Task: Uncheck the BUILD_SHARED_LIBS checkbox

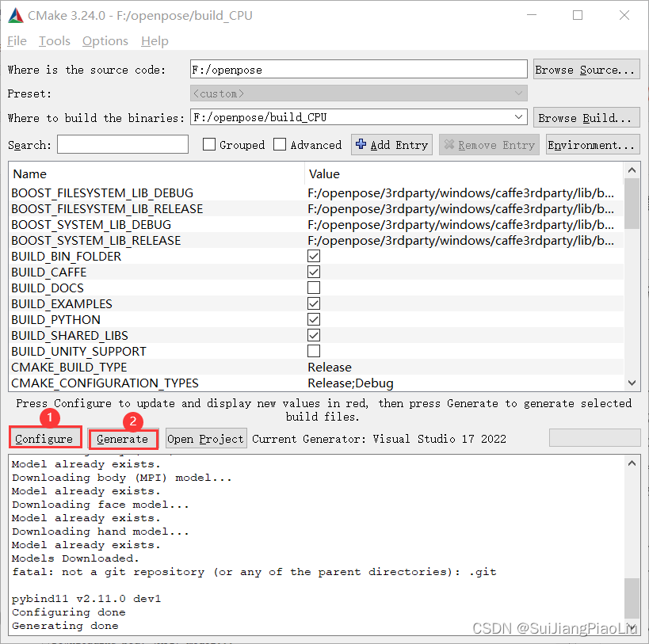Action: [x=314, y=335]
